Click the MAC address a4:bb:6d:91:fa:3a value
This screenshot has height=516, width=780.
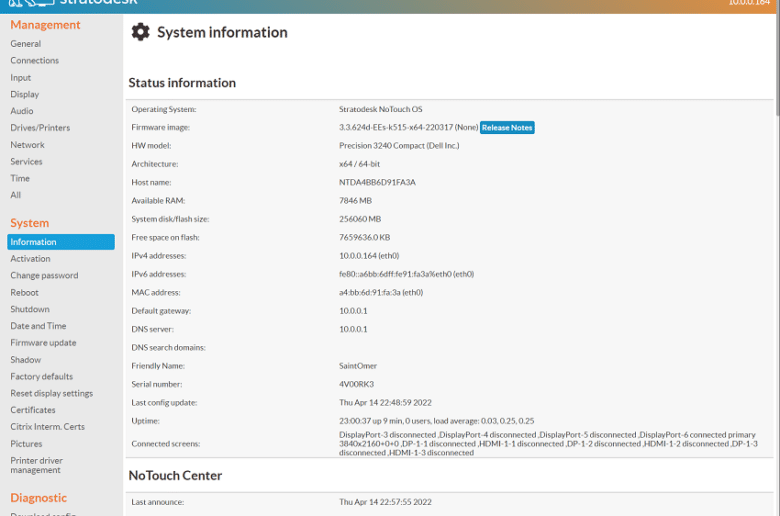tap(381, 293)
